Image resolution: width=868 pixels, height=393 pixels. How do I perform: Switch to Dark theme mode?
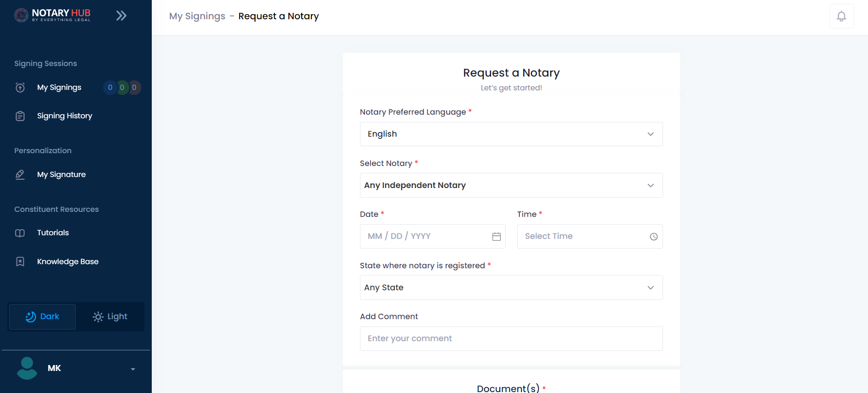[x=43, y=317]
